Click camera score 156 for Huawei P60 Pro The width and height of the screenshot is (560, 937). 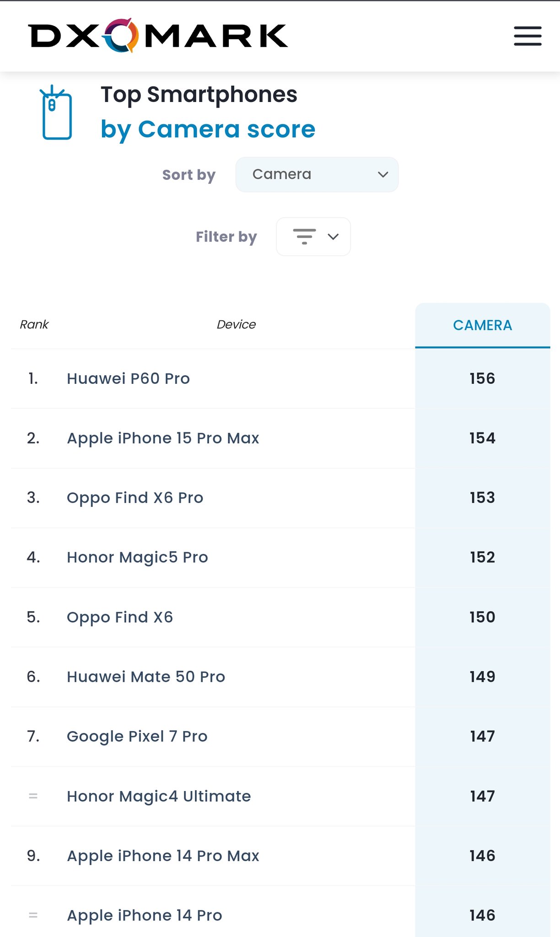(482, 379)
